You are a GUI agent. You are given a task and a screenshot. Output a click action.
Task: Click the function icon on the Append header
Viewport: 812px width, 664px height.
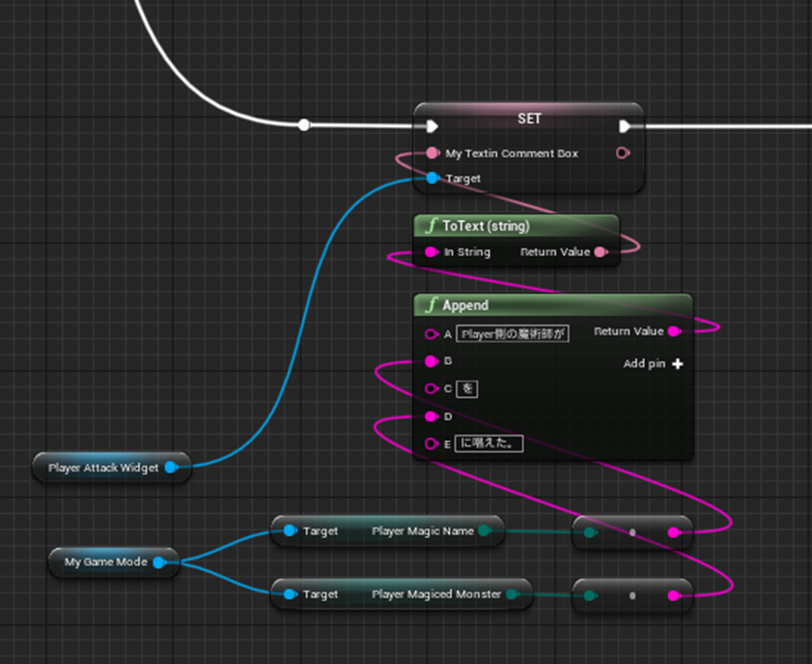coord(430,306)
